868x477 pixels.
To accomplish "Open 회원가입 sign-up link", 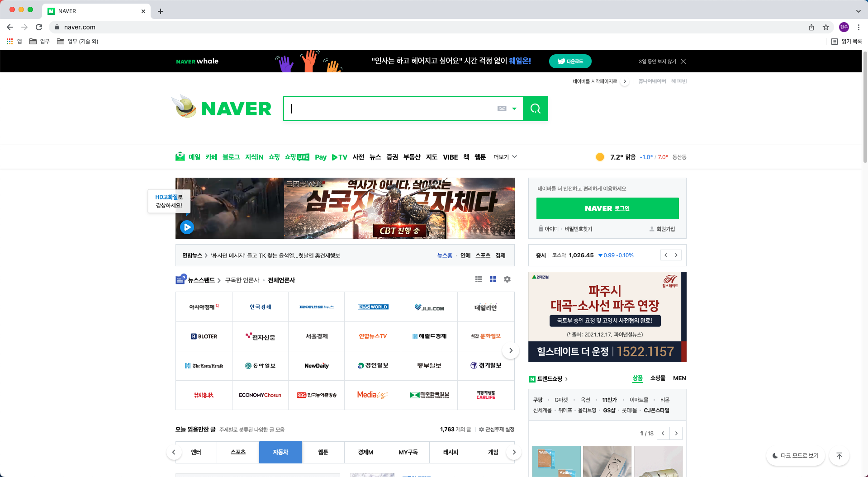I will tap(662, 229).
